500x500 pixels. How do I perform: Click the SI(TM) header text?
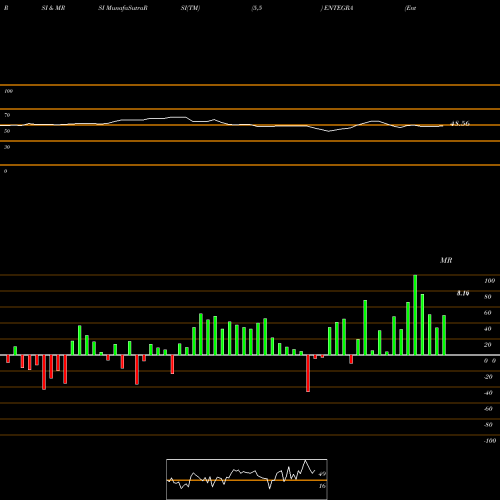click(190, 8)
